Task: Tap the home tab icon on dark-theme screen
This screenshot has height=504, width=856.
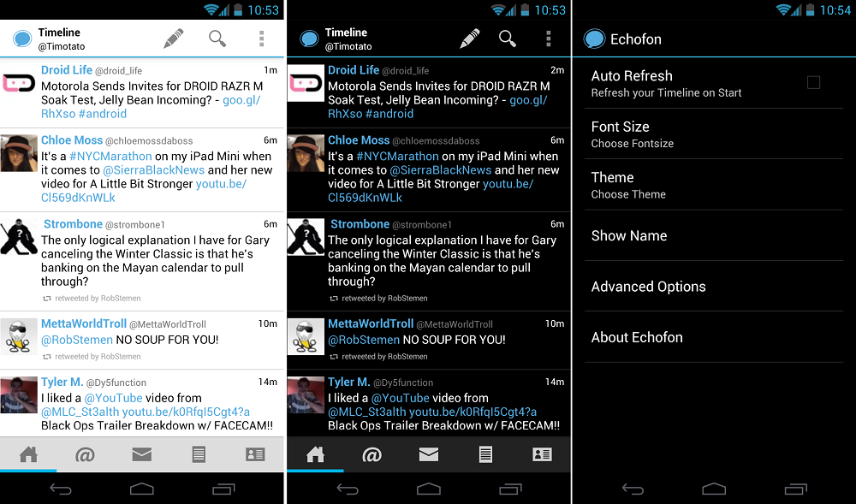Action: (315, 454)
